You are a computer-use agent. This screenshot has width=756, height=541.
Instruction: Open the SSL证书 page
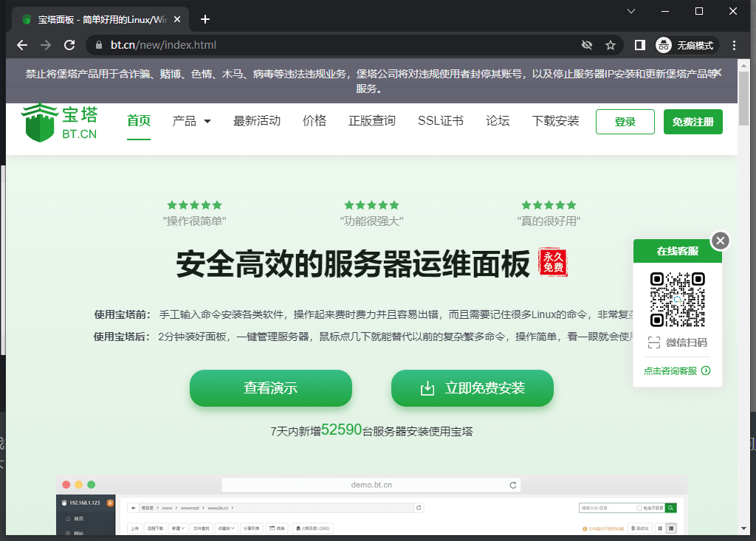440,121
